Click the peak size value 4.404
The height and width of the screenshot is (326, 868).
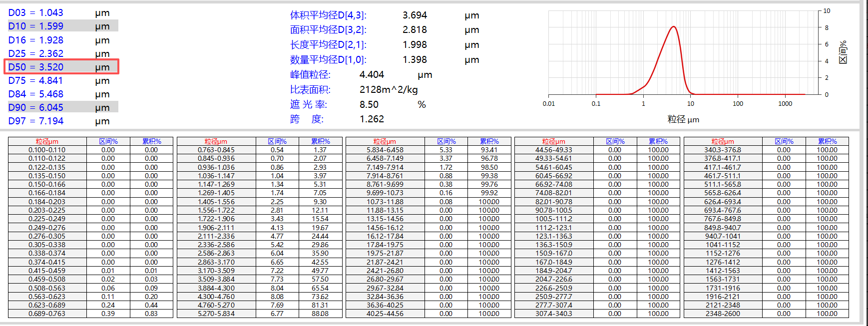[x=372, y=75]
